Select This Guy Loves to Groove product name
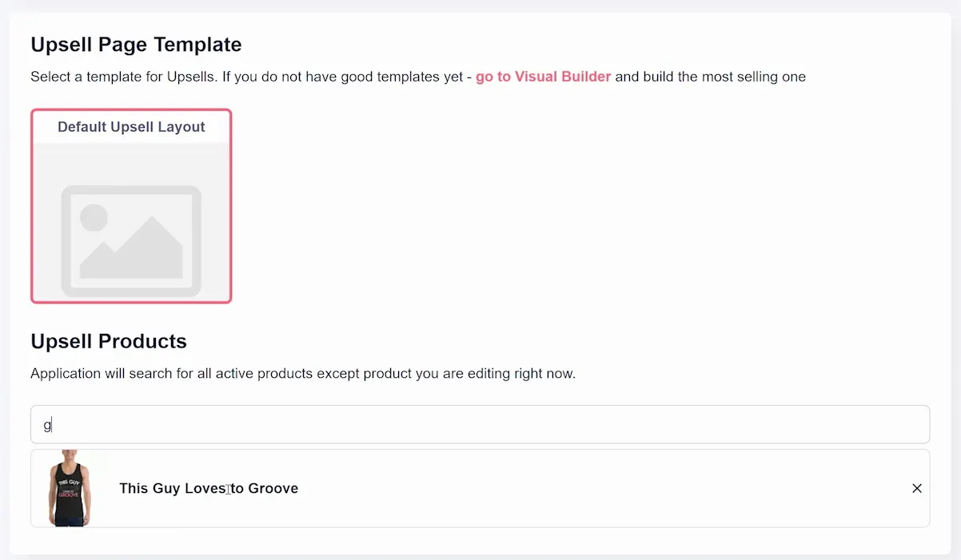This screenshot has height=560, width=961. [x=209, y=488]
